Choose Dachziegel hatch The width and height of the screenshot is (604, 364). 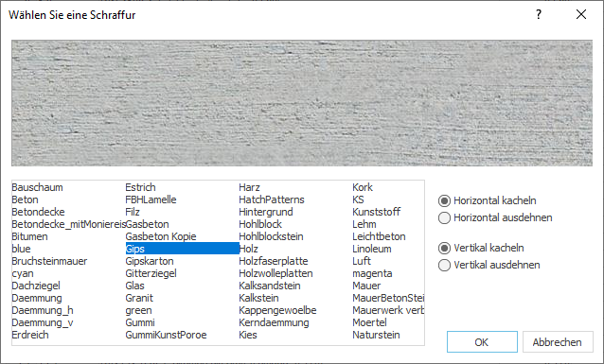[x=36, y=286]
